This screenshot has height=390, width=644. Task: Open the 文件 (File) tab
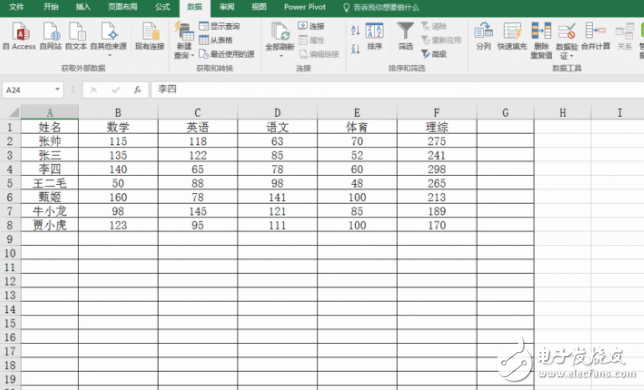(x=16, y=7)
